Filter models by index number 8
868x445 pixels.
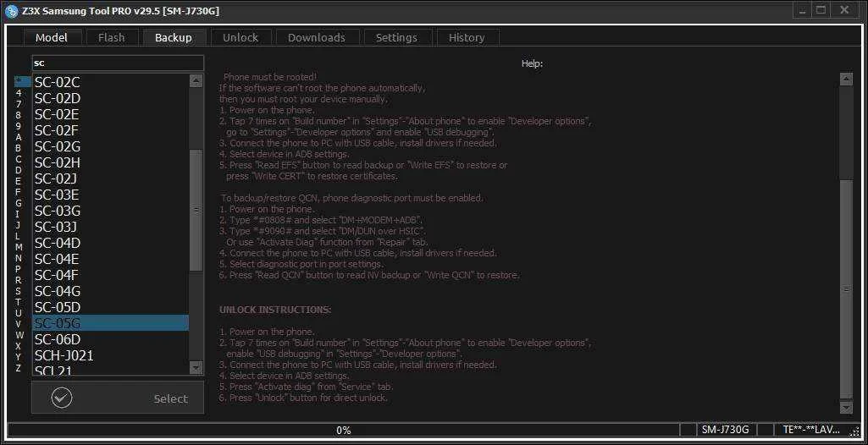(x=19, y=115)
